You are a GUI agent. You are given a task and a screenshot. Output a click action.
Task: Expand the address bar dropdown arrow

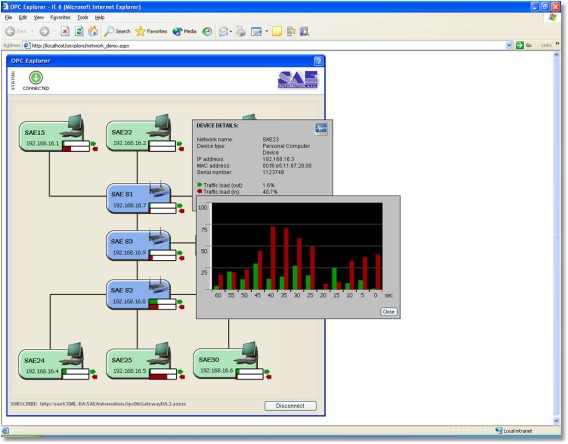(x=509, y=45)
